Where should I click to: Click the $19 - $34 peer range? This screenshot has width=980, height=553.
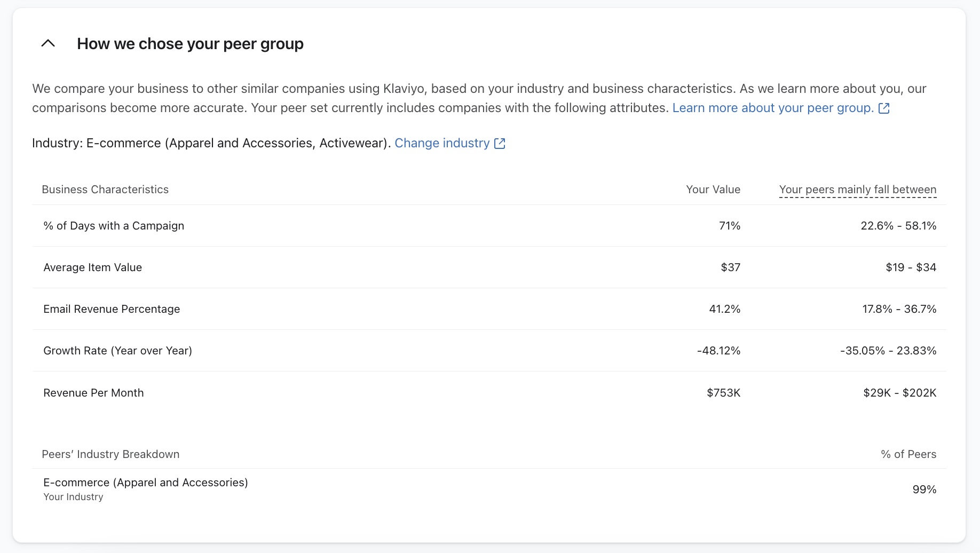(911, 267)
